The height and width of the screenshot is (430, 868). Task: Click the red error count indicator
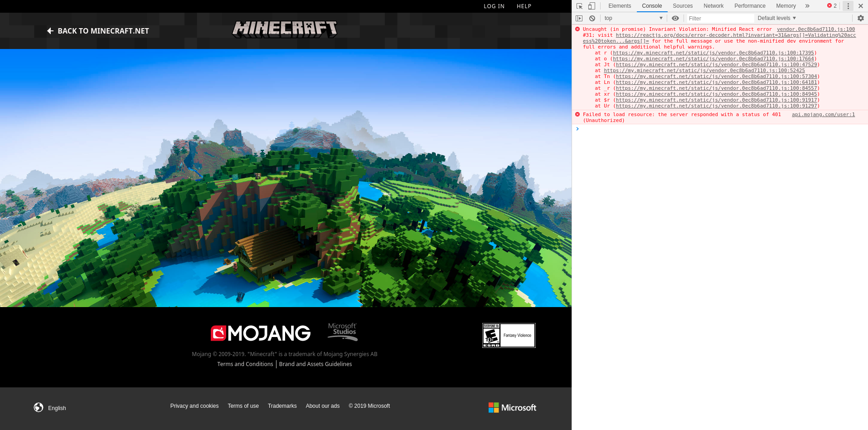click(x=832, y=6)
